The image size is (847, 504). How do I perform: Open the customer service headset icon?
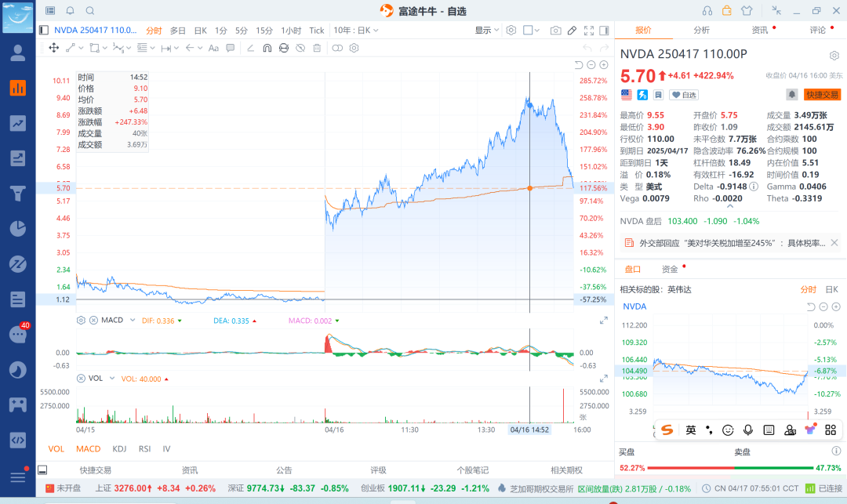tap(707, 11)
